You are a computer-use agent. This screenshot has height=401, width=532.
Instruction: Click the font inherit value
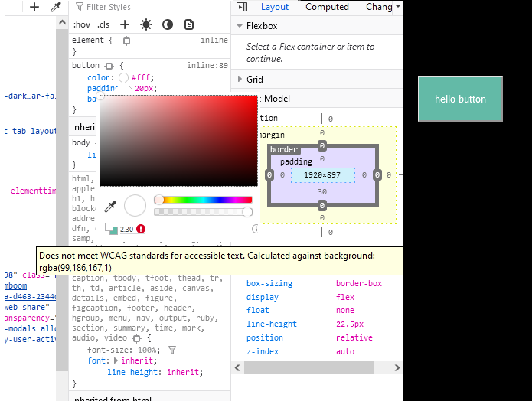coord(137,360)
